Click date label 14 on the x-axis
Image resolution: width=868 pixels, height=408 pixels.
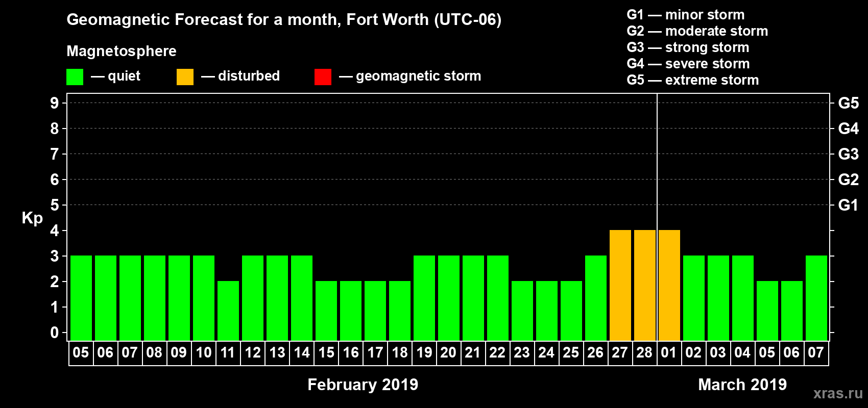301,352
